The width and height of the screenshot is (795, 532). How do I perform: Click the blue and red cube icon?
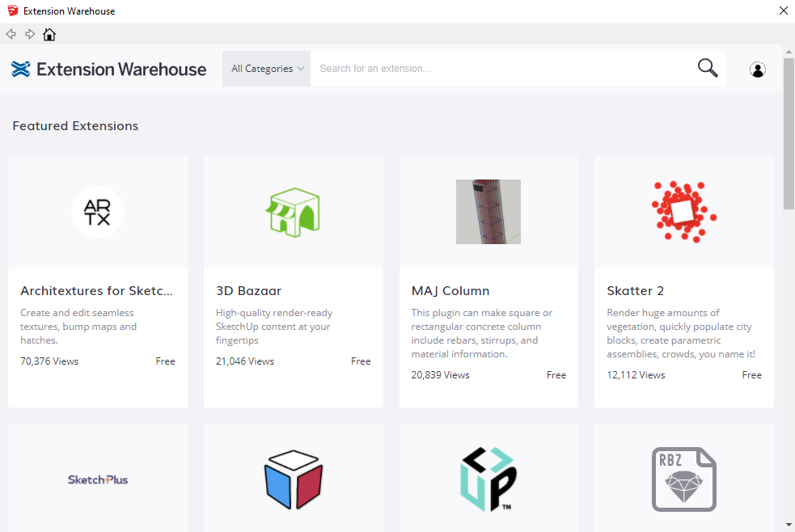[x=293, y=479]
